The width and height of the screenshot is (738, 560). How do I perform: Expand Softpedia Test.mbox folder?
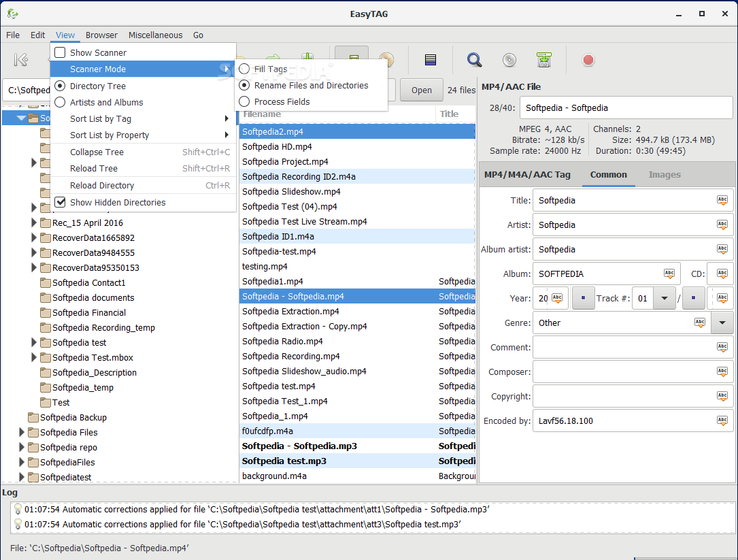[x=34, y=357]
